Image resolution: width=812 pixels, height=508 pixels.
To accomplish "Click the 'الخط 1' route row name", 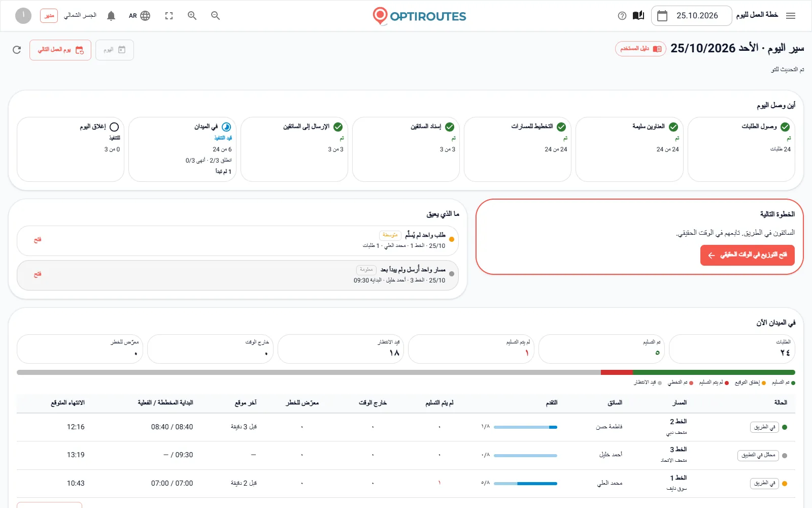I will click(678, 478).
